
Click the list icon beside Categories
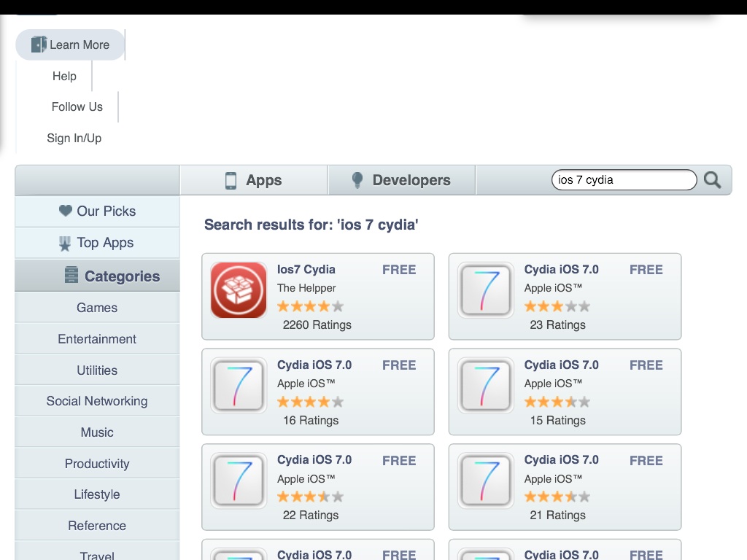click(x=71, y=275)
